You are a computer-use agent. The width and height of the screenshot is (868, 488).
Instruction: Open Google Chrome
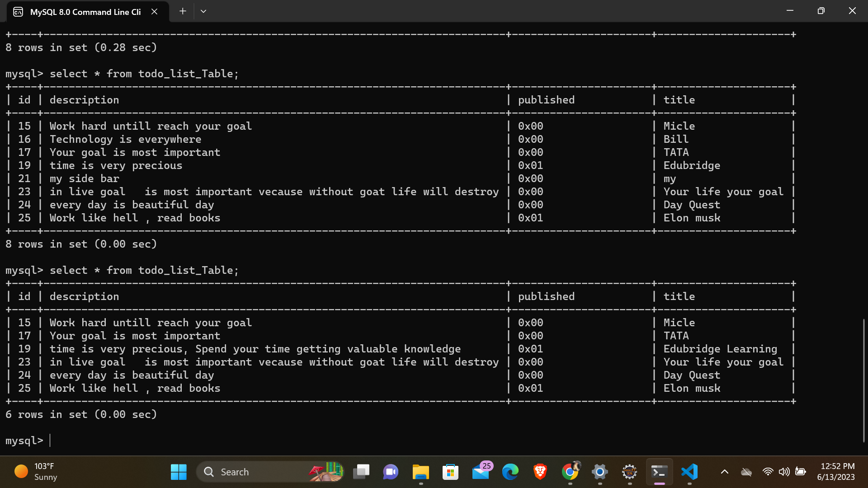tap(571, 472)
